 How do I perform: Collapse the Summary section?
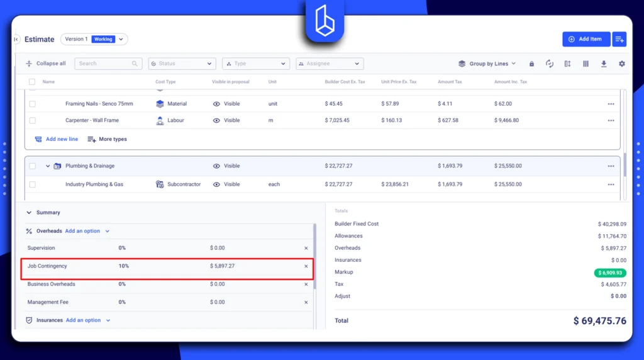(29, 213)
